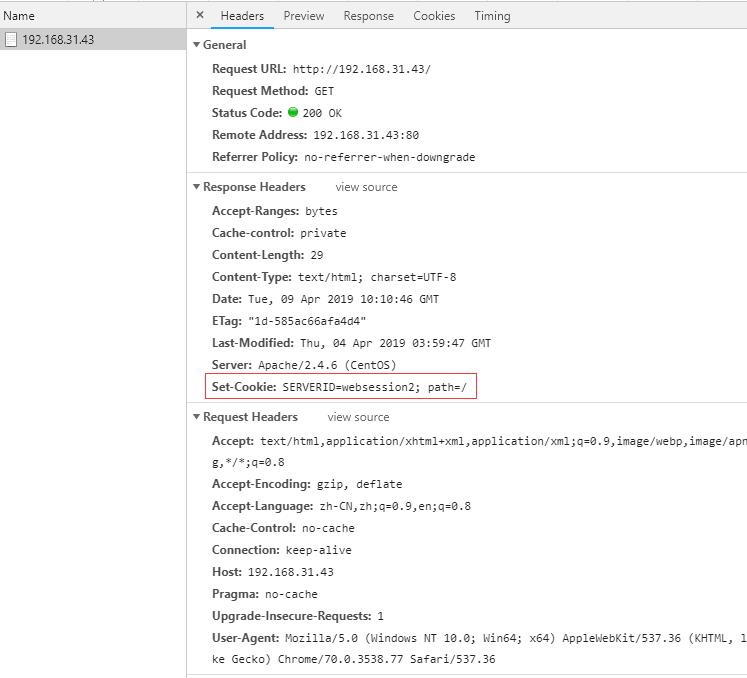Click the document icon beside 192.168.31.43
This screenshot has width=747, height=678.
pyautogui.click(x=11, y=40)
